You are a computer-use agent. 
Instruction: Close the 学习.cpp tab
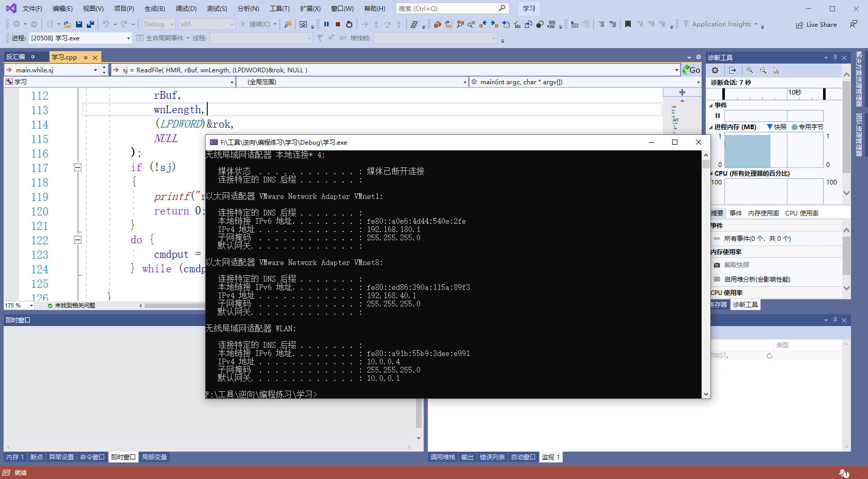[95, 57]
